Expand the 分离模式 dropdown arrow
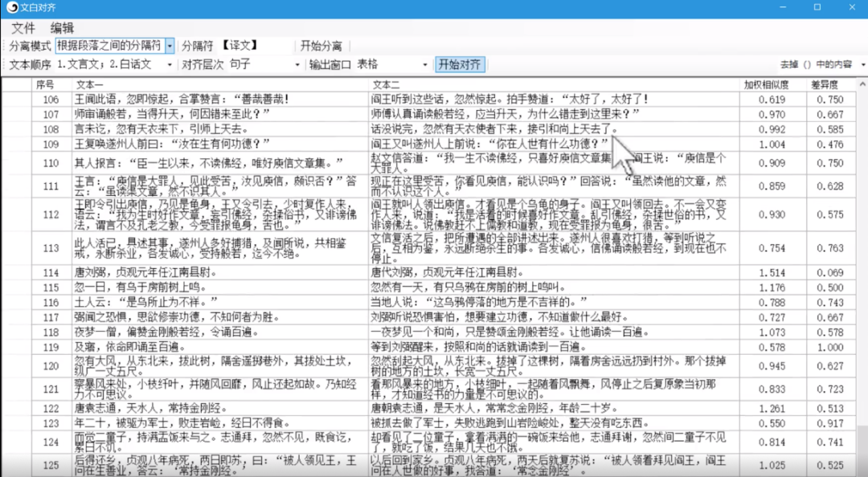This screenshot has width=868, height=477. point(170,46)
